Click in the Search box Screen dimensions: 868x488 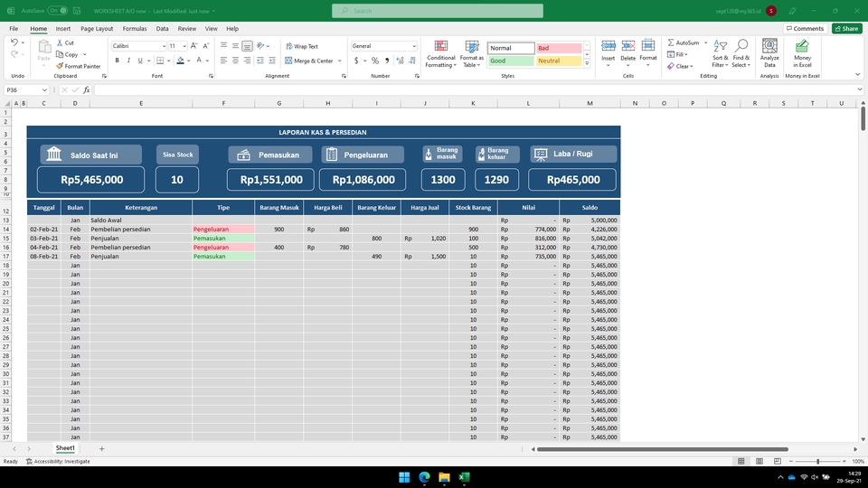click(438, 11)
